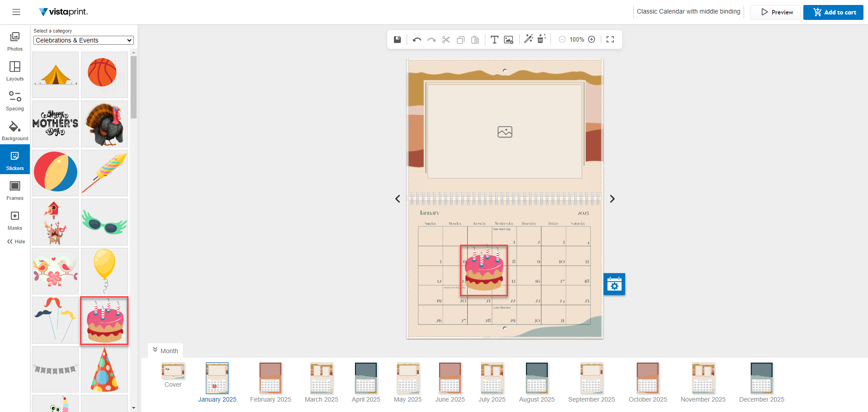Choose the yellow balloon sticker
This screenshot has height=412, width=868.
pos(104,271)
